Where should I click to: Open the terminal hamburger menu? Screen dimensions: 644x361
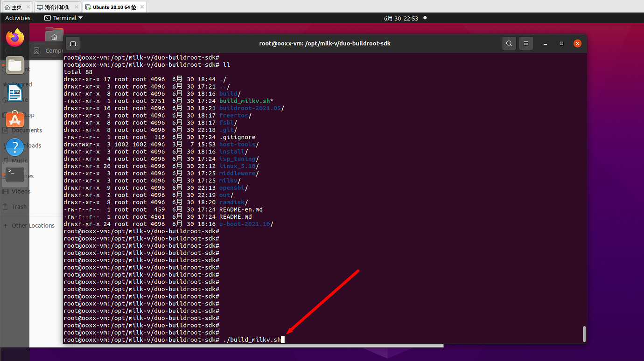tap(526, 43)
